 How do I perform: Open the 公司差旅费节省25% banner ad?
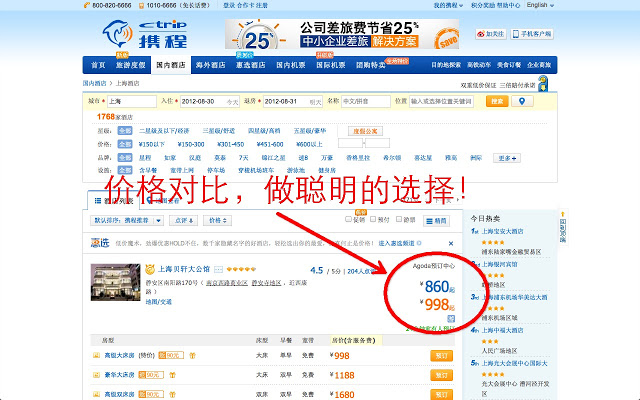(x=342, y=34)
